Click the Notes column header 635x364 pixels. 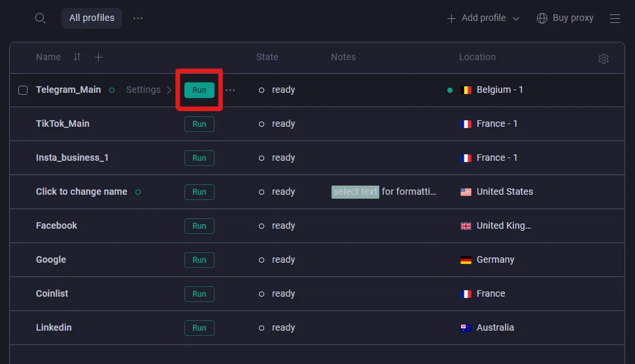pos(343,57)
